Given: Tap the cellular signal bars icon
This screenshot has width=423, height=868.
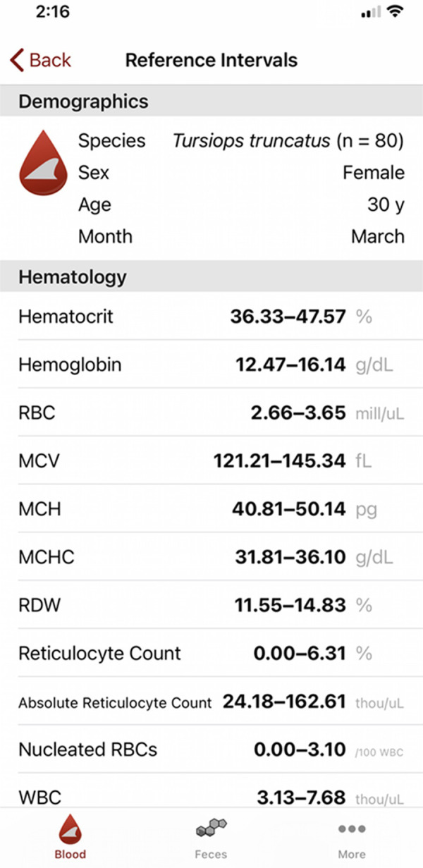Looking at the screenshot, I should pyautogui.click(x=369, y=13).
